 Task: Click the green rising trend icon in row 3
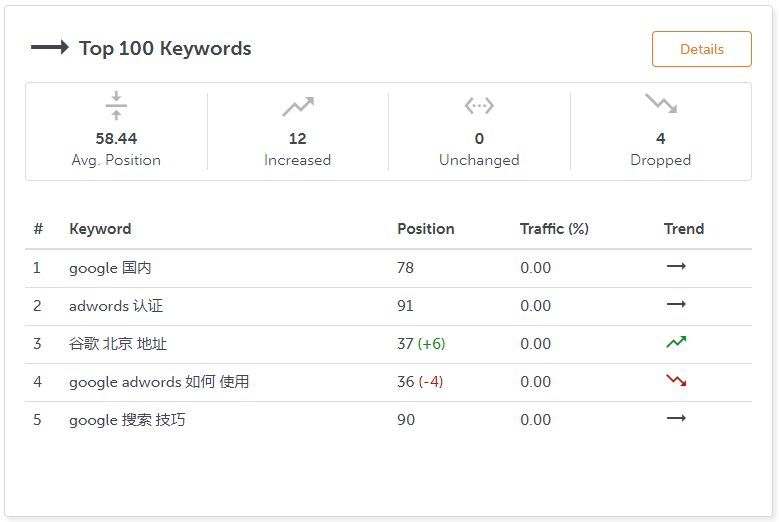(x=676, y=342)
